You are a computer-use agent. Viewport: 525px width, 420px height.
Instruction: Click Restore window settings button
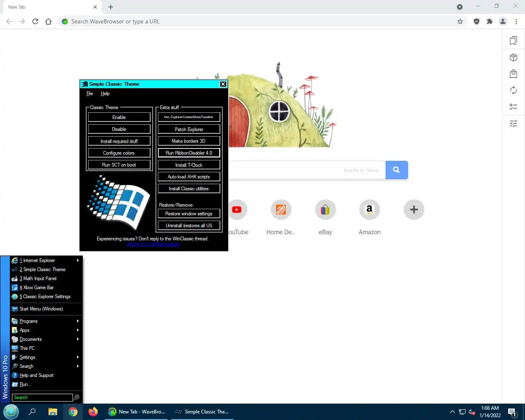coord(189,214)
